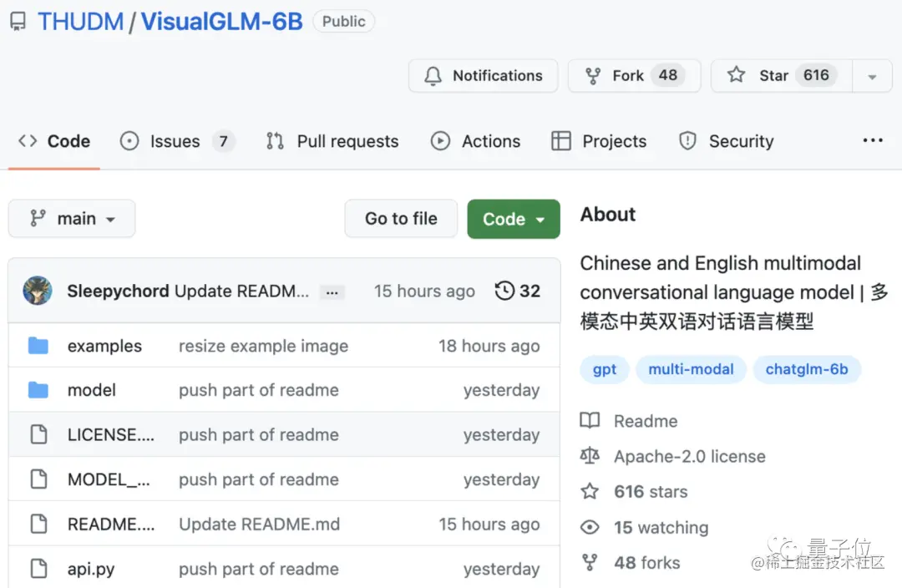This screenshot has width=902, height=588.
Task: Expand the main branch dropdown
Action: pyautogui.click(x=72, y=219)
